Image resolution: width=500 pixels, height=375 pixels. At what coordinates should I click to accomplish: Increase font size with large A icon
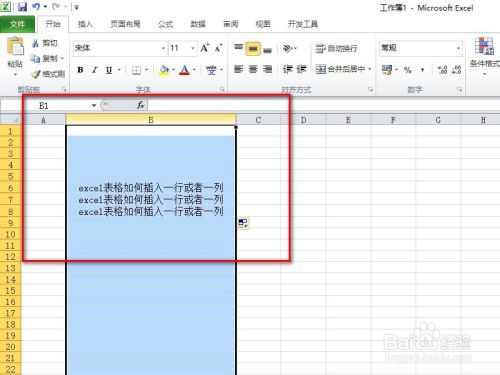(x=205, y=48)
